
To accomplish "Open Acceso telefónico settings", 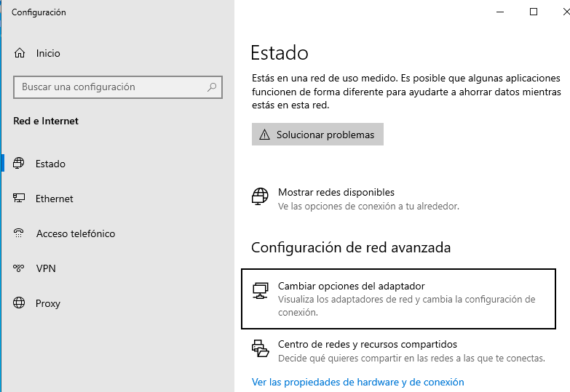I will point(76,233).
